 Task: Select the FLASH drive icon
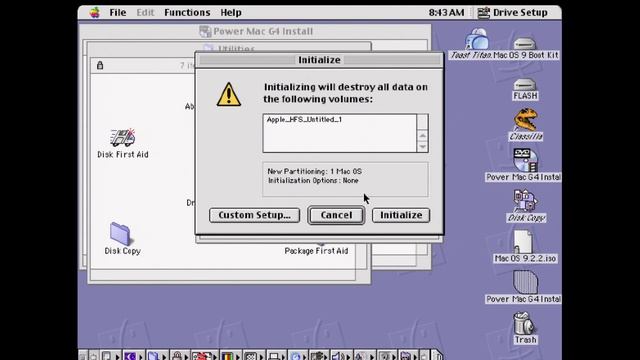coord(525,85)
